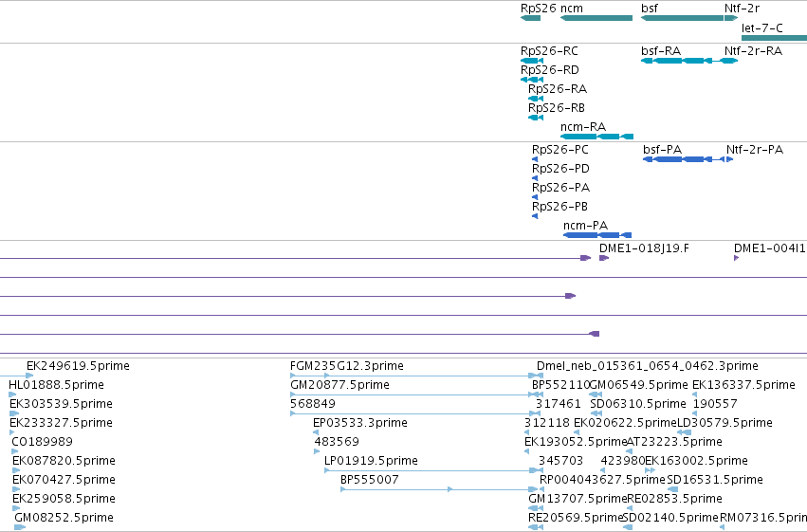Select the SD06310.5prime EST label

pyautogui.click(x=638, y=404)
